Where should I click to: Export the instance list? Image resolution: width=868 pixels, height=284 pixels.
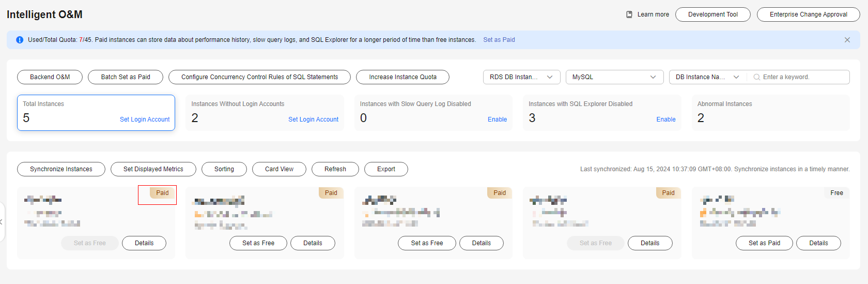click(x=386, y=169)
